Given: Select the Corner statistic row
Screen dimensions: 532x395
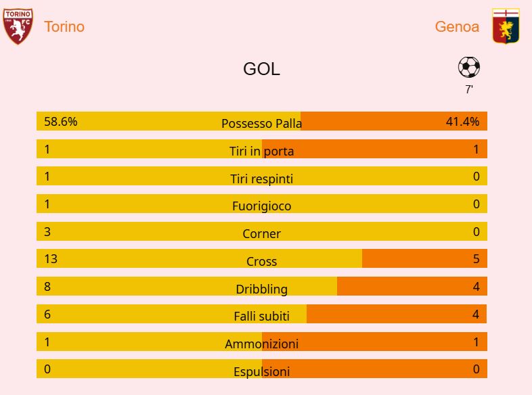Looking at the screenshot, I should pyautogui.click(x=261, y=233).
